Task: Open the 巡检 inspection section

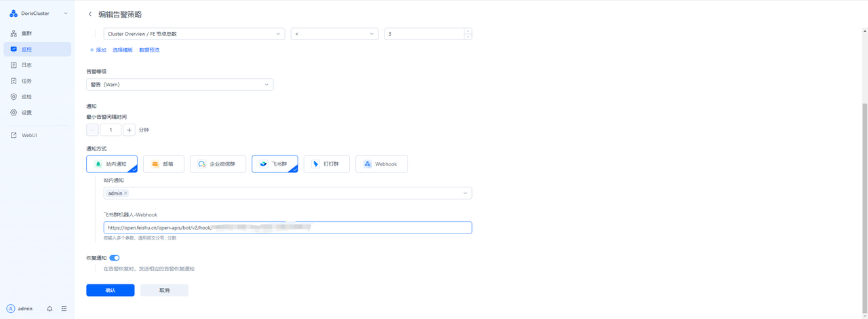Action: (26, 97)
